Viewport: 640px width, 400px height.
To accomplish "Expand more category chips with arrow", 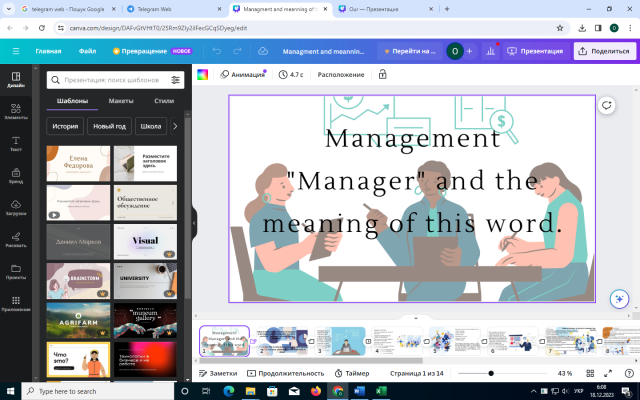I will click(x=175, y=126).
